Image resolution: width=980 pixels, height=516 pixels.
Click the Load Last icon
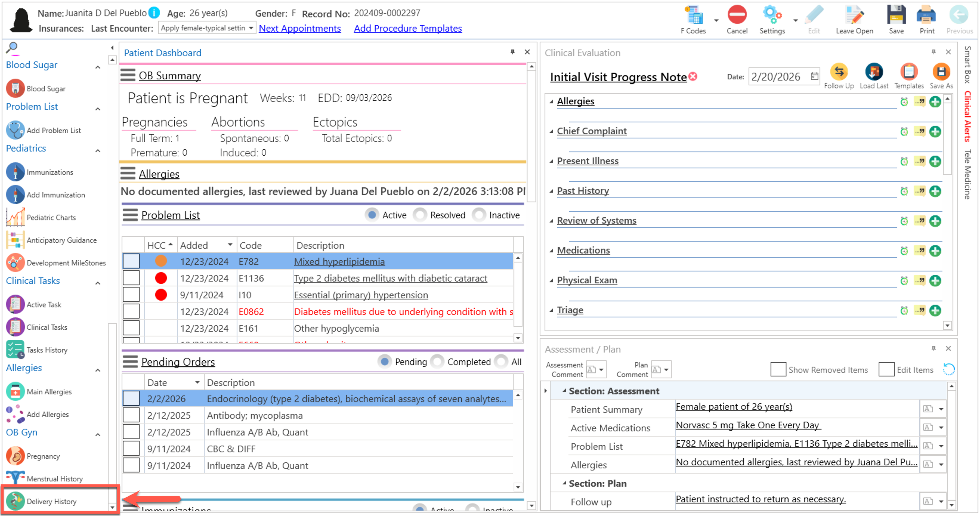874,72
